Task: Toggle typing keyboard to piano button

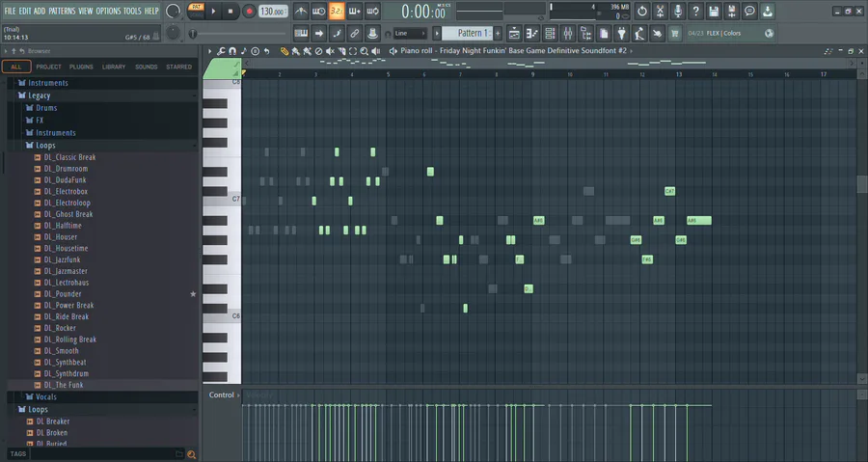Action: 301,33
